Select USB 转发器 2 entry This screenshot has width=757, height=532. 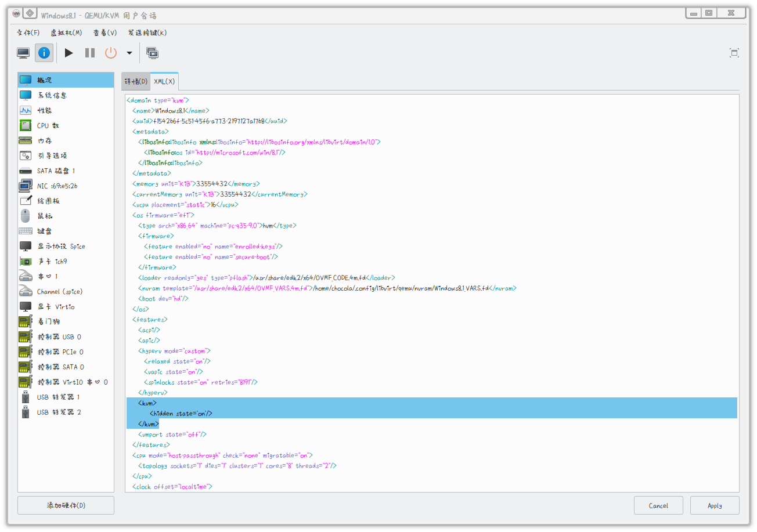(66, 412)
